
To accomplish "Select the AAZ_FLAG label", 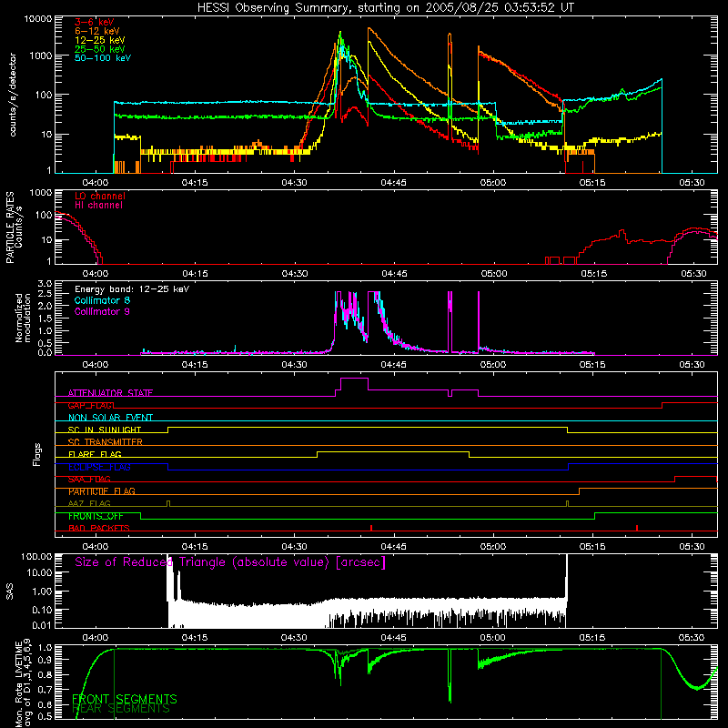I will click(89, 504).
